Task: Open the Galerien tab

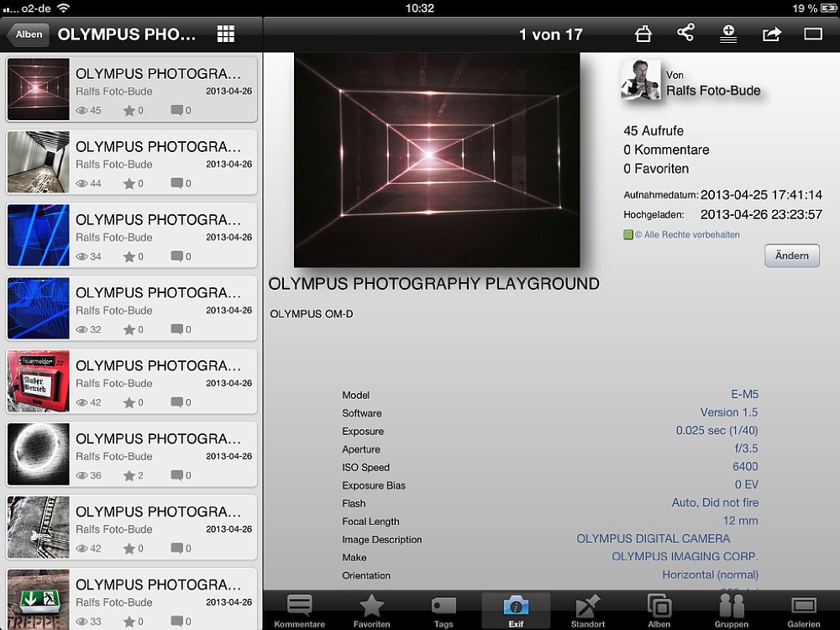Action: pos(804,611)
